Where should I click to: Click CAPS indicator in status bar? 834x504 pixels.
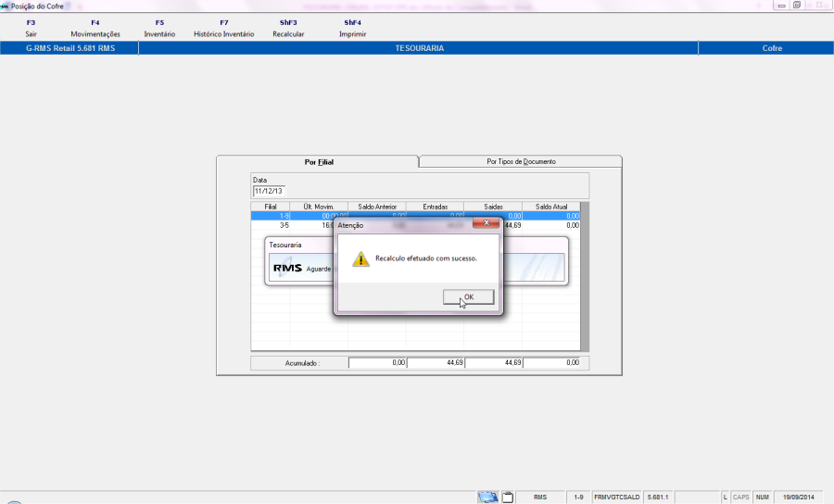point(740,498)
